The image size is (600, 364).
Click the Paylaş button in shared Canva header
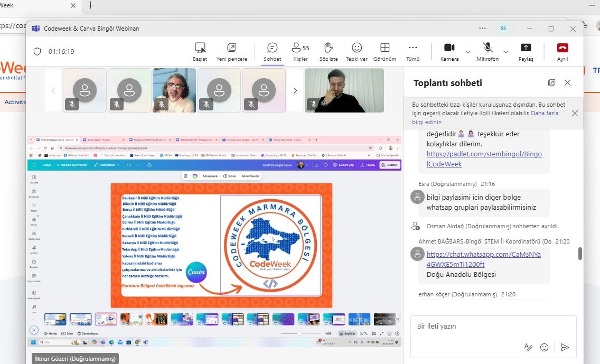[369, 165]
